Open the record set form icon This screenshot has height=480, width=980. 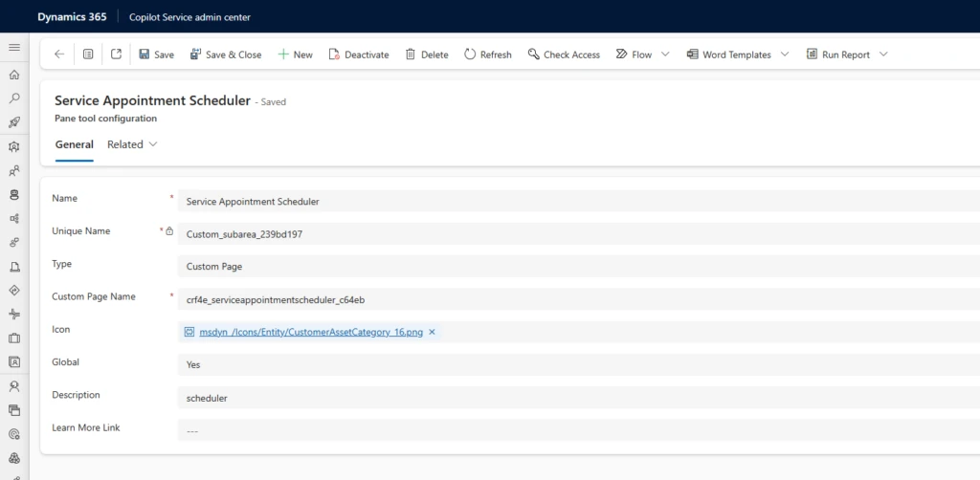pyautogui.click(x=88, y=55)
